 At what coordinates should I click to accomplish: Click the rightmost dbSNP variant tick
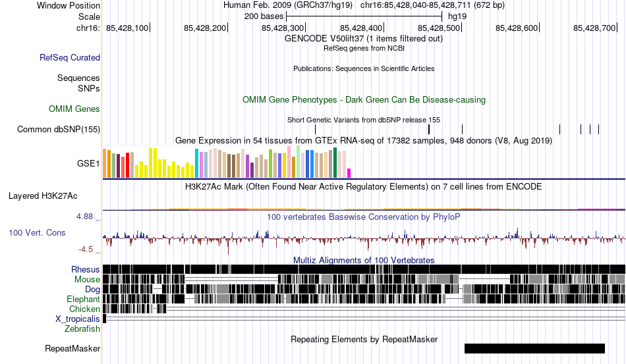coord(599,129)
